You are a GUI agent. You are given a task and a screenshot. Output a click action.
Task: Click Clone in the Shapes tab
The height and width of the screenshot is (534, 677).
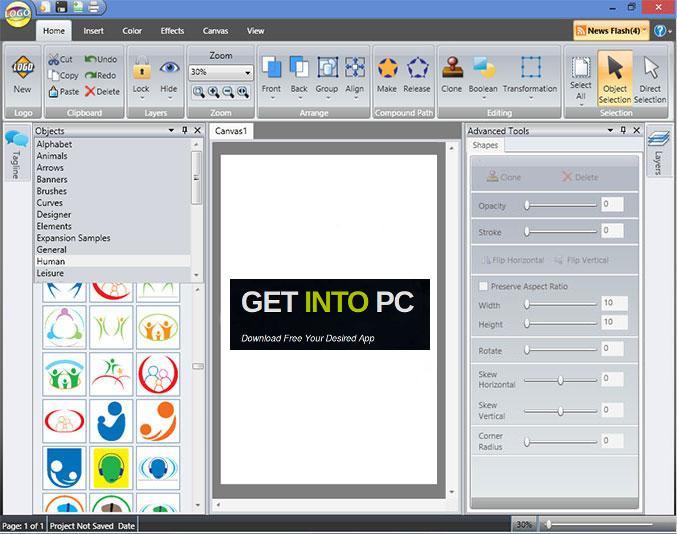pyautogui.click(x=504, y=177)
